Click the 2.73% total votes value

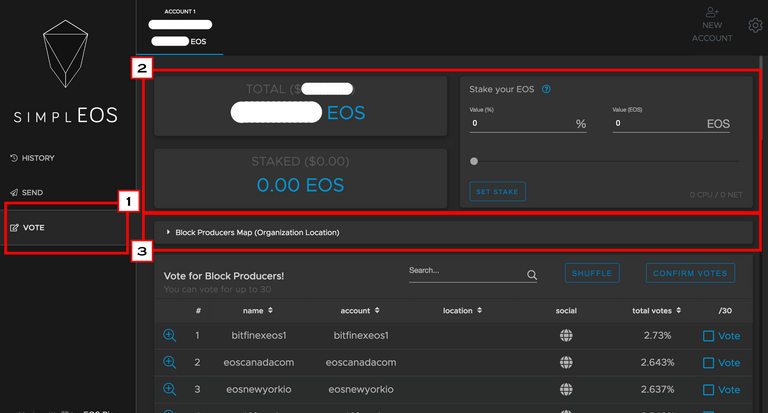point(657,336)
